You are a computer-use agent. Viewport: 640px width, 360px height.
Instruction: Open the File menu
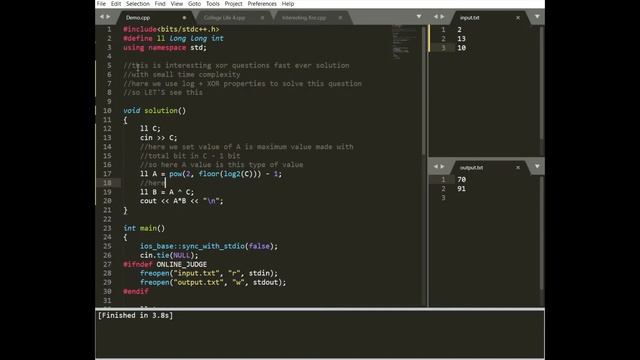tap(101, 4)
